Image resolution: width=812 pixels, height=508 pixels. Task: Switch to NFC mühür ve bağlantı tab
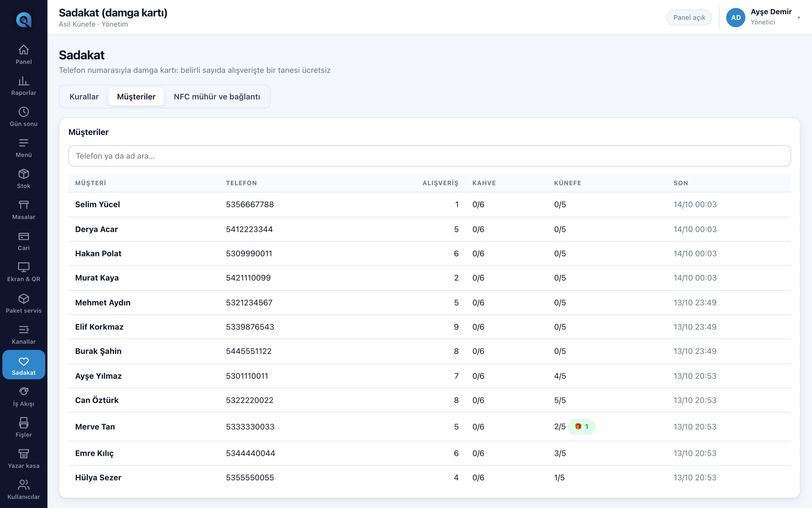(x=217, y=97)
